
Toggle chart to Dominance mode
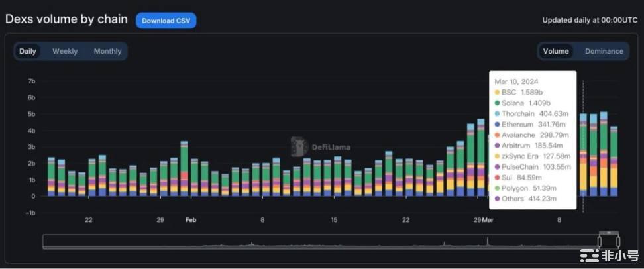(x=604, y=52)
